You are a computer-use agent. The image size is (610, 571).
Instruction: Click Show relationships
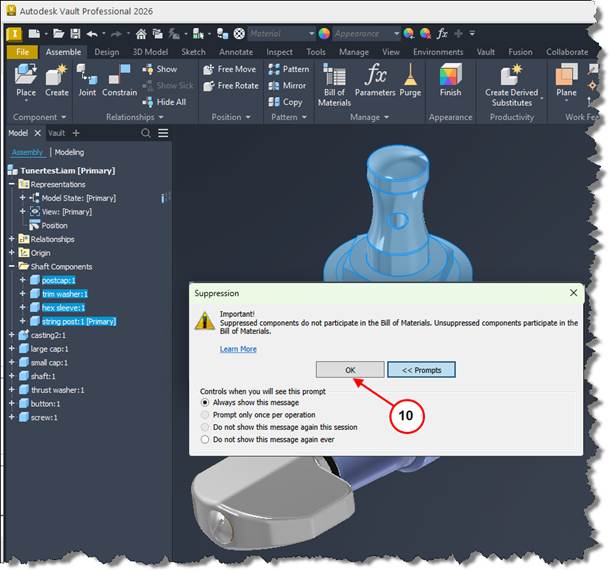160,69
